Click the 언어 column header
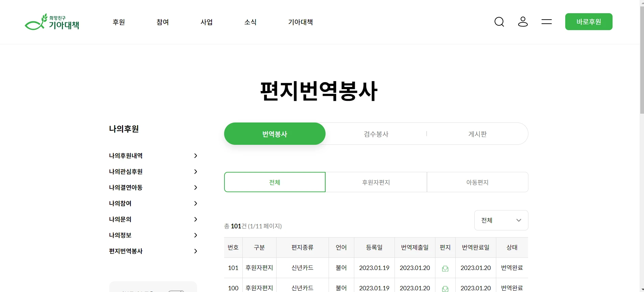 341,247
